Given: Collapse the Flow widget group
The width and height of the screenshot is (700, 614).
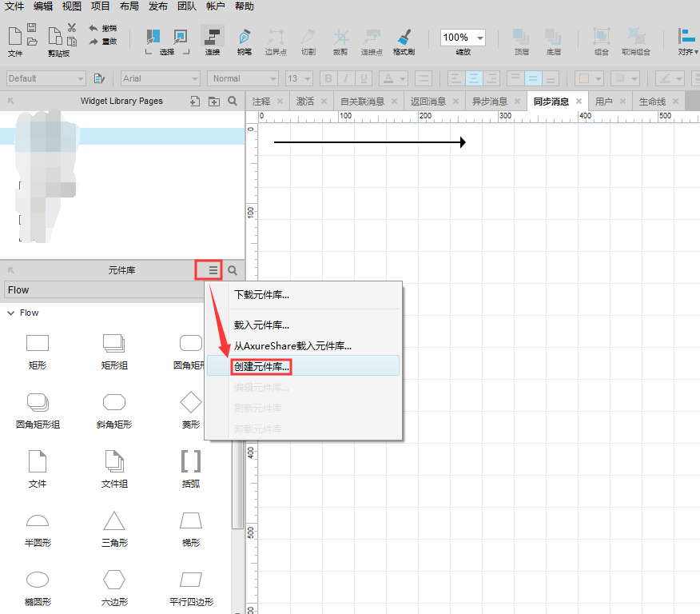Looking at the screenshot, I should pyautogui.click(x=10, y=313).
